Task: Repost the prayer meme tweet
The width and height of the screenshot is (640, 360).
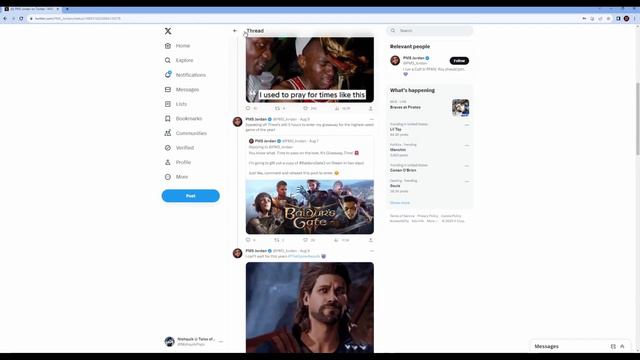Action: point(277,108)
